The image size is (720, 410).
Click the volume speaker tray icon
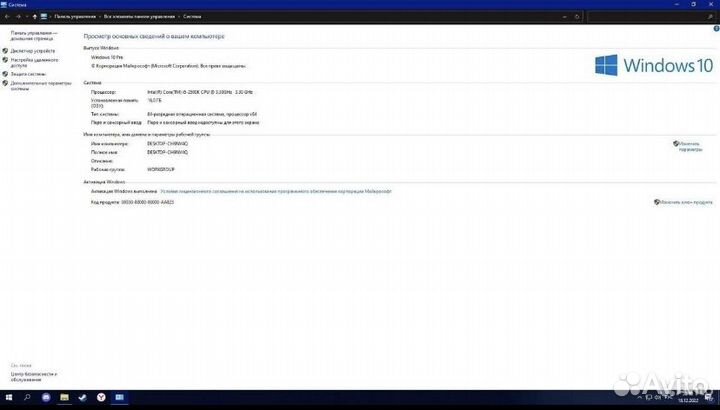click(x=658, y=398)
